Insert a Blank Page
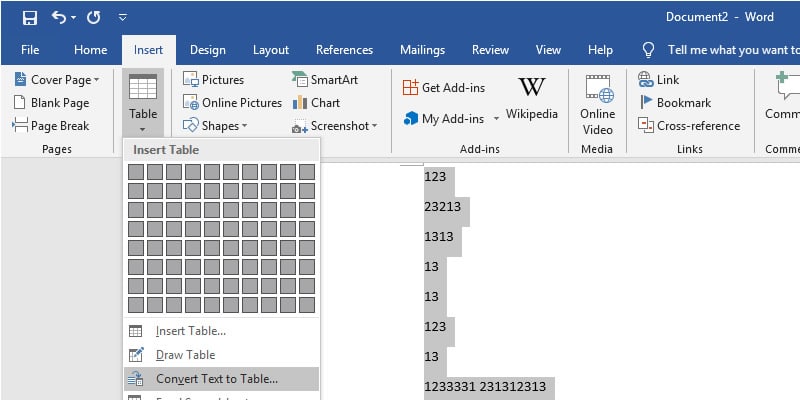Screen dimensions: 800x400 point(51,103)
